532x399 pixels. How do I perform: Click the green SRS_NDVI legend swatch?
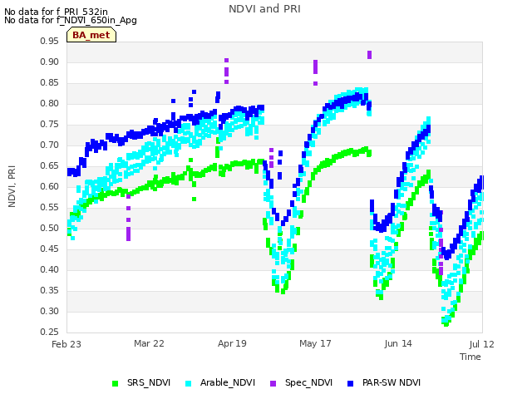[116, 383]
